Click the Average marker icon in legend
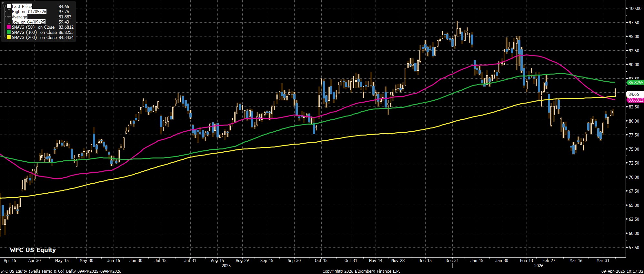The image size is (644, 274). pos(9,17)
